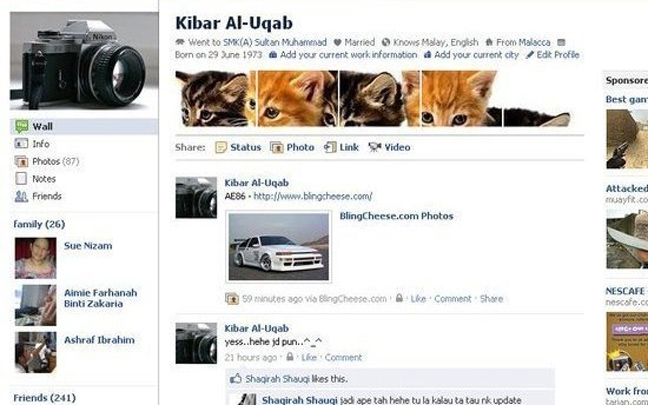Click the Photos icon in the sidebar
Viewport: 648px width, 405px height.
click(21, 161)
